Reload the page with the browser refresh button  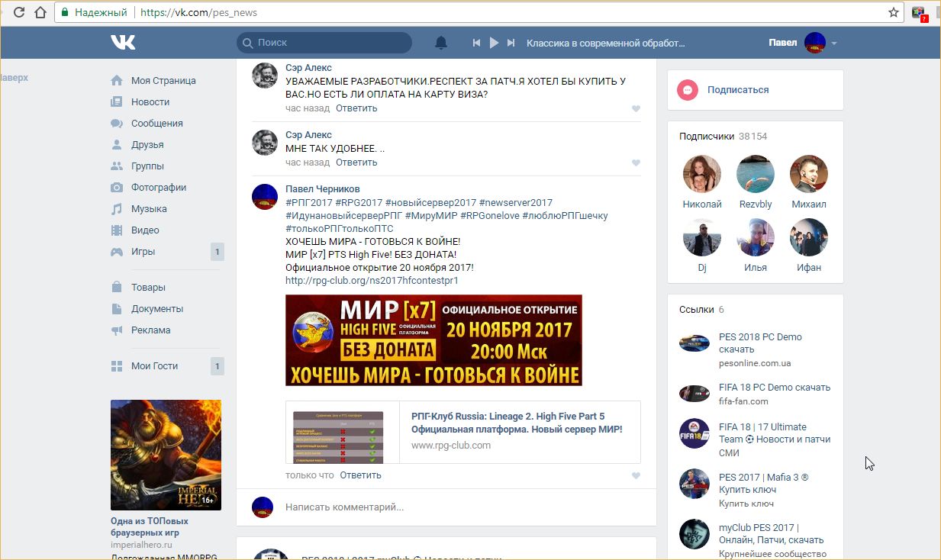tap(20, 12)
